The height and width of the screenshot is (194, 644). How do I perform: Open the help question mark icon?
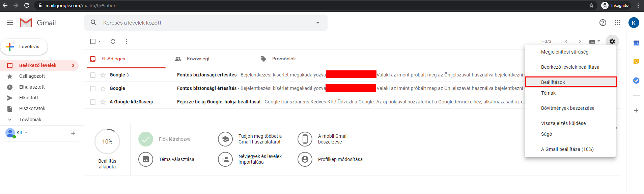coord(603,23)
